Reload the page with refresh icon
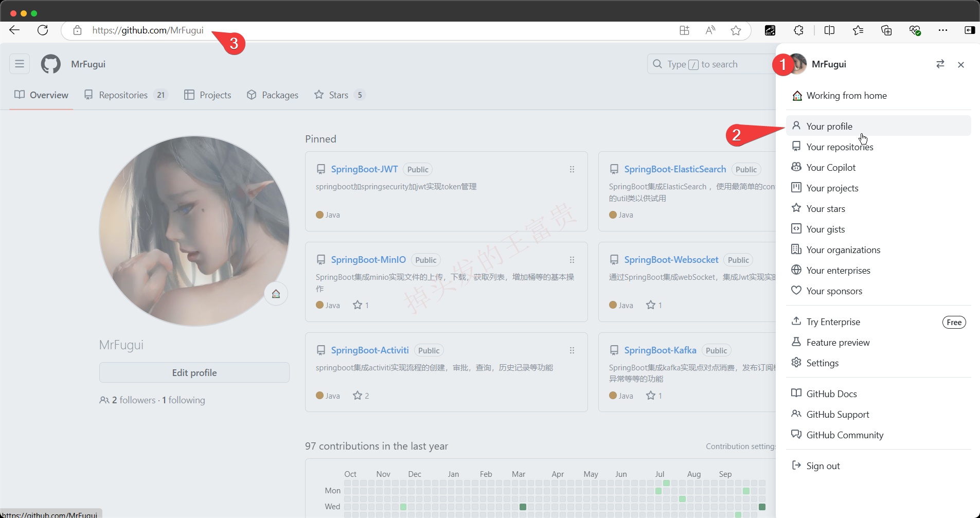 (x=43, y=30)
